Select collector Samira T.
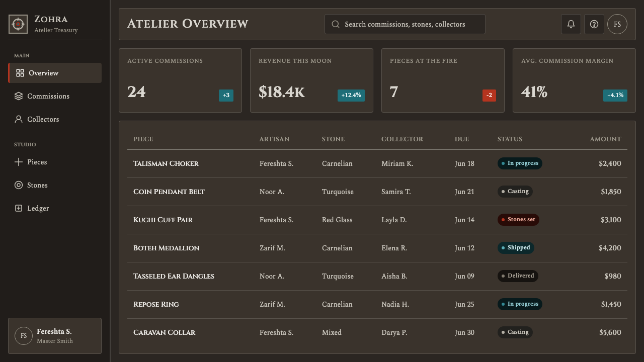The image size is (644, 362). pos(396,192)
